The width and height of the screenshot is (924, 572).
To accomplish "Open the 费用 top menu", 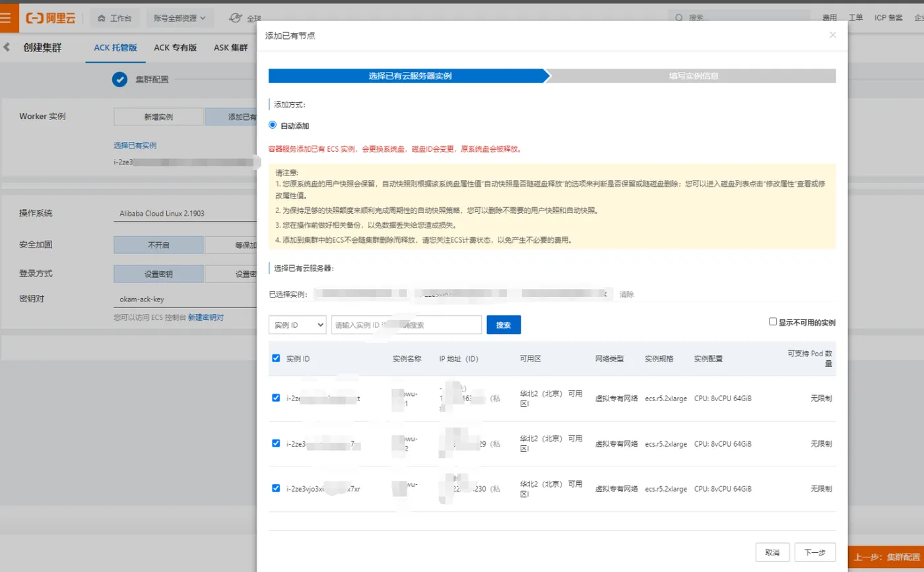I will point(830,18).
